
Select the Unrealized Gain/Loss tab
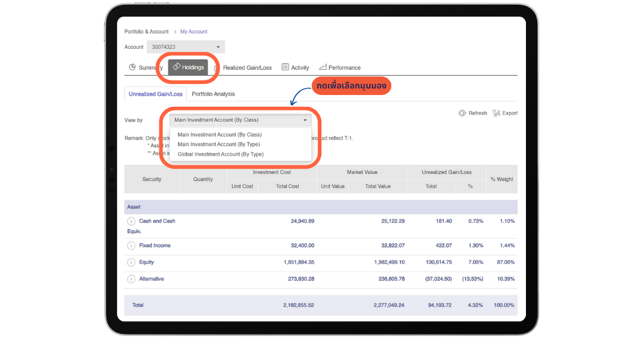(x=155, y=94)
